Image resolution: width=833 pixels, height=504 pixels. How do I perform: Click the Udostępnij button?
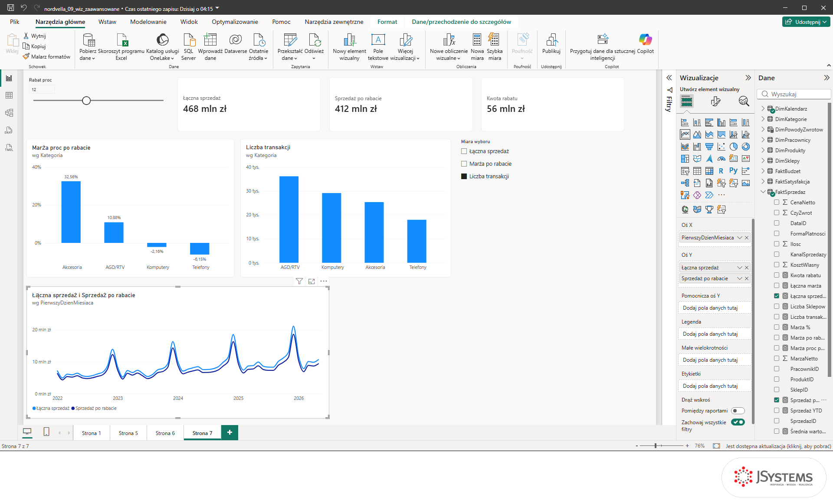[806, 22]
